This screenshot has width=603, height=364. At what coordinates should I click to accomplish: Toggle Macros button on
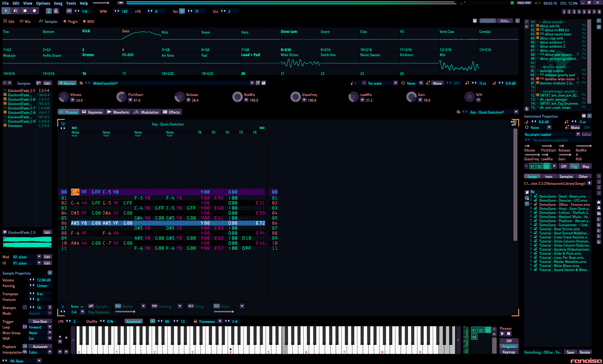point(67,83)
